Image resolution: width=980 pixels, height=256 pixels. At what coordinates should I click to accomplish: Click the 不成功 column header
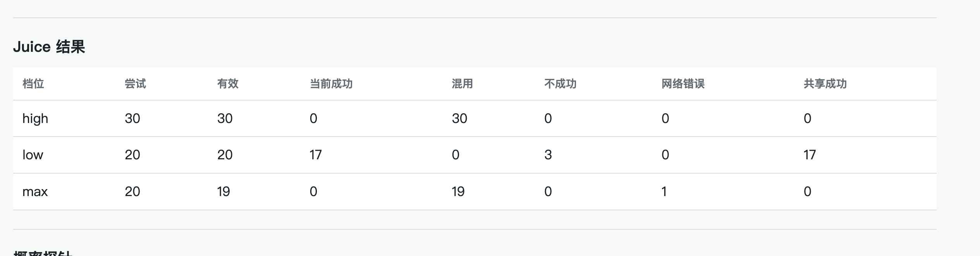tap(560, 84)
